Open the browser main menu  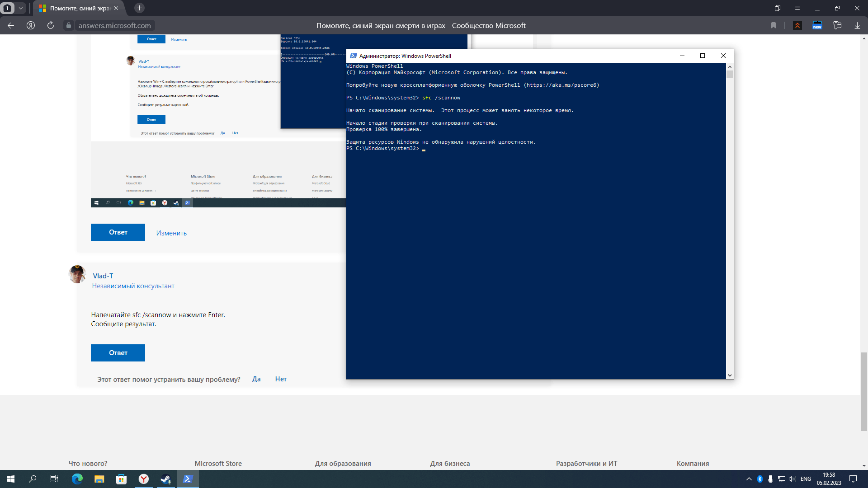click(797, 8)
